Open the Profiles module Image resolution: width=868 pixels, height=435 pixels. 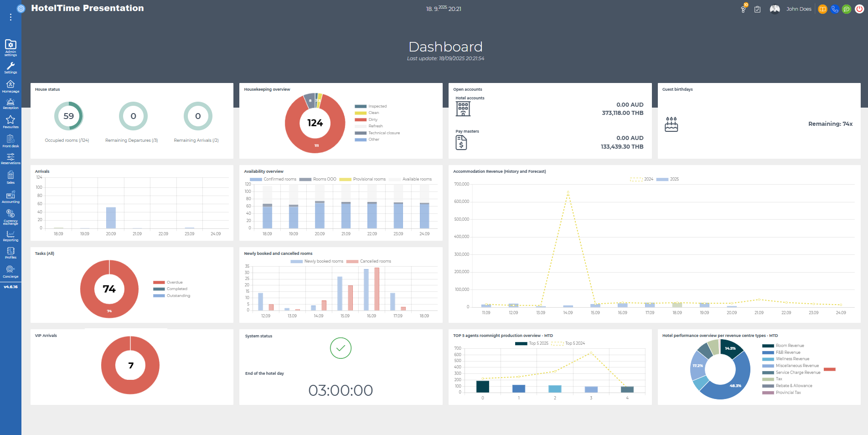pyautogui.click(x=10, y=253)
